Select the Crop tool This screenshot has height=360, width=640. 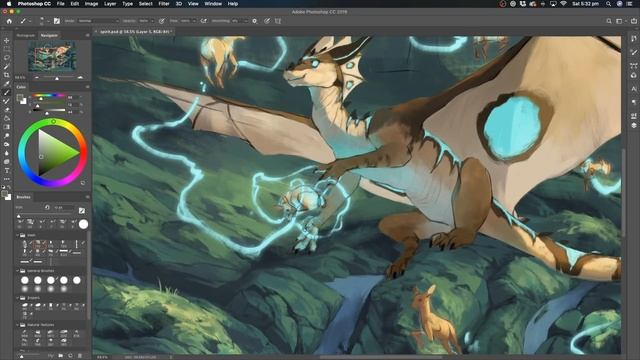pyautogui.click(x=7, y=75)
